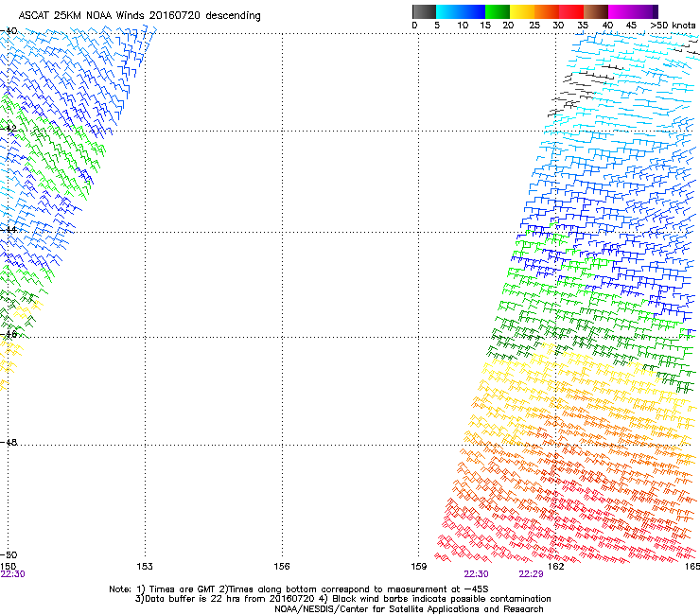Click the '-48' latitude axis label
This screenshot has width=700, height=615.
coord(9,442)
